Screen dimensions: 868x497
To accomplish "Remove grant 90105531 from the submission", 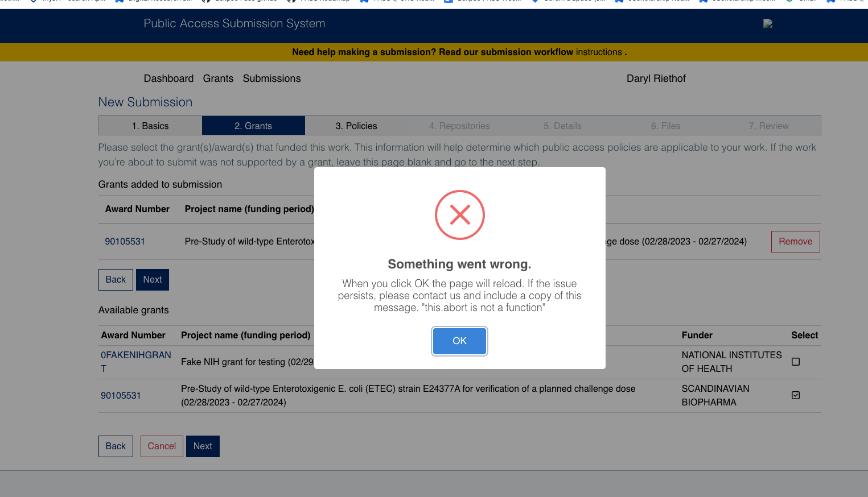I will click(x=795, y=241).
